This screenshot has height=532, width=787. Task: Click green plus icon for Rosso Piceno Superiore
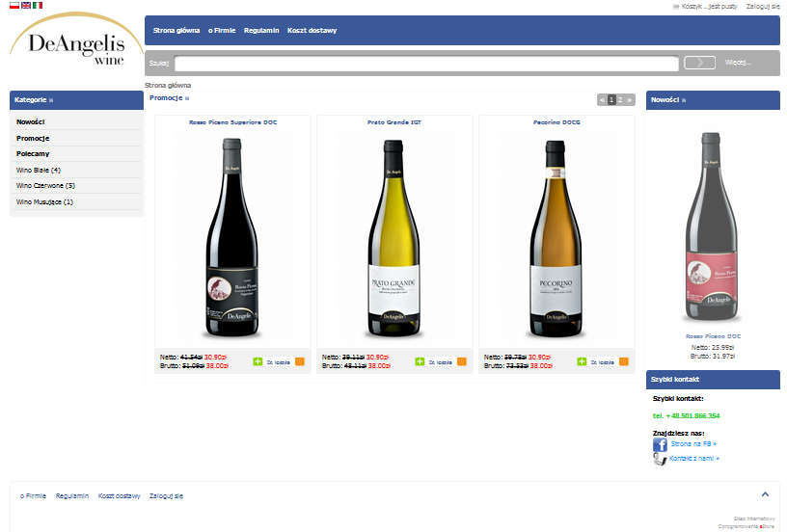pyautogui.click(x=258, y=361)
